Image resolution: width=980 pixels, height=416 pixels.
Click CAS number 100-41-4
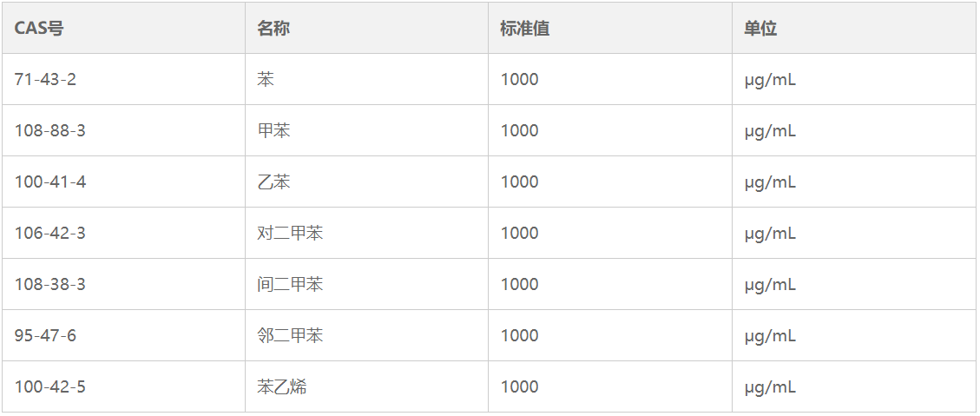[50, 182]
